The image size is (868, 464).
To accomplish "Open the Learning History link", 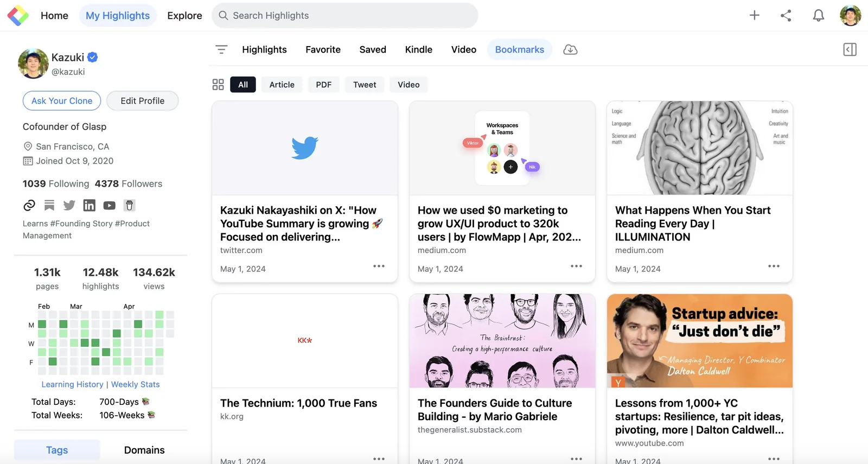I will (x=72, y=384).
